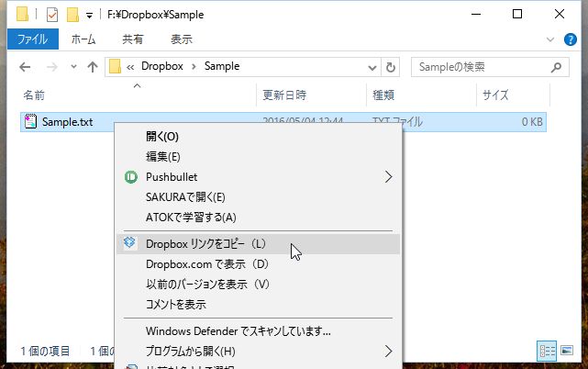Select Windows Defender でスキャン menu entry
The height and width of the screenshot is (369, 588).
258,331
